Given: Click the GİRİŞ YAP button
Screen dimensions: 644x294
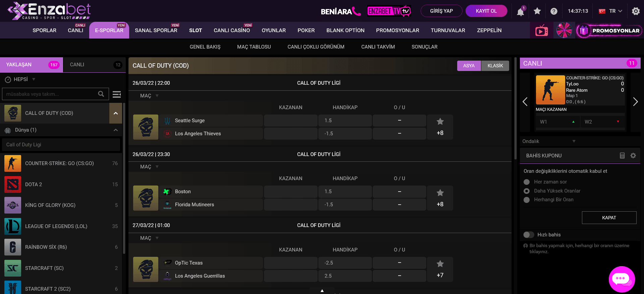Looking at the screenshot, I should point(441,11).
